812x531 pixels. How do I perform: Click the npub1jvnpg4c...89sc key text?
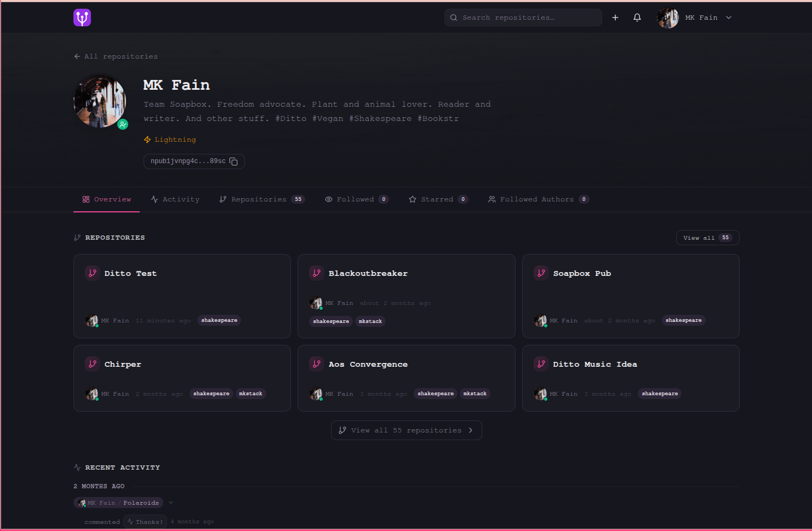188,161
